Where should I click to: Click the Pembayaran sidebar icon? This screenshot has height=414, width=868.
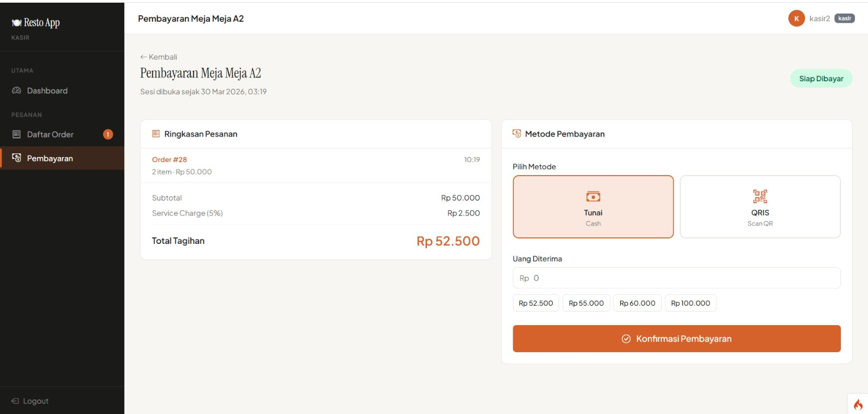click(16, 158)
